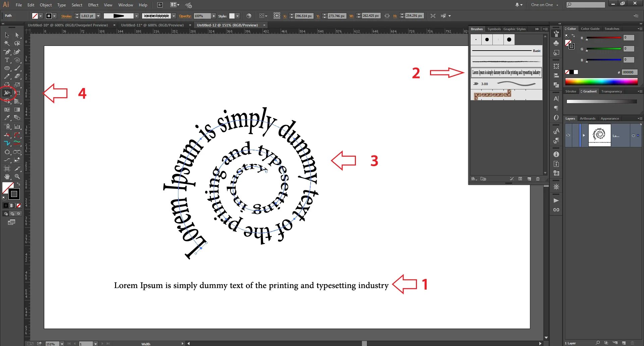Screen dimensions: 644x346
Task: Pick the Magic Wand tool
Action: (x=7, y=43)
